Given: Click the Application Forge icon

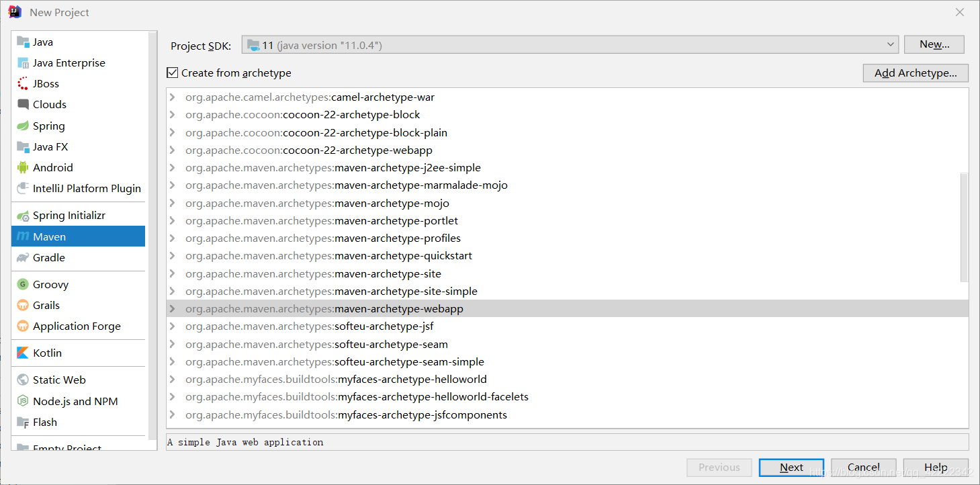Looking at the screenshot, I should [x=23, y=326].
